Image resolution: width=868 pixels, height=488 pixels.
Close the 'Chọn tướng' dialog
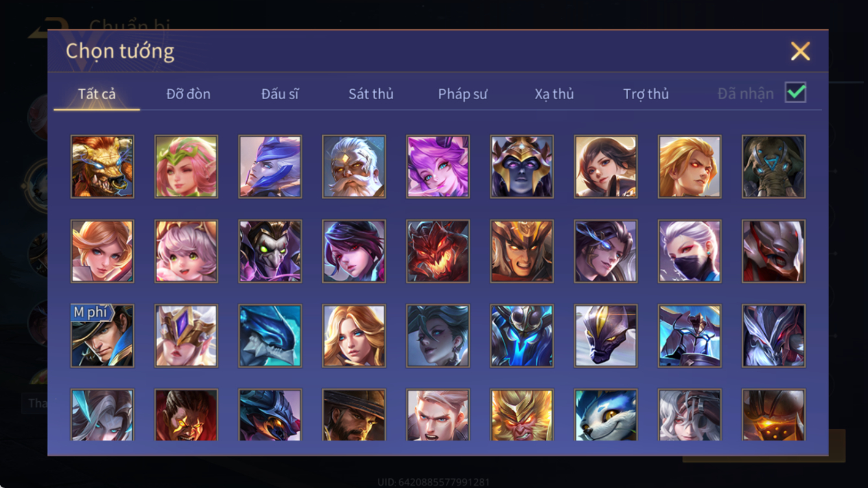[x=800, y=51]
